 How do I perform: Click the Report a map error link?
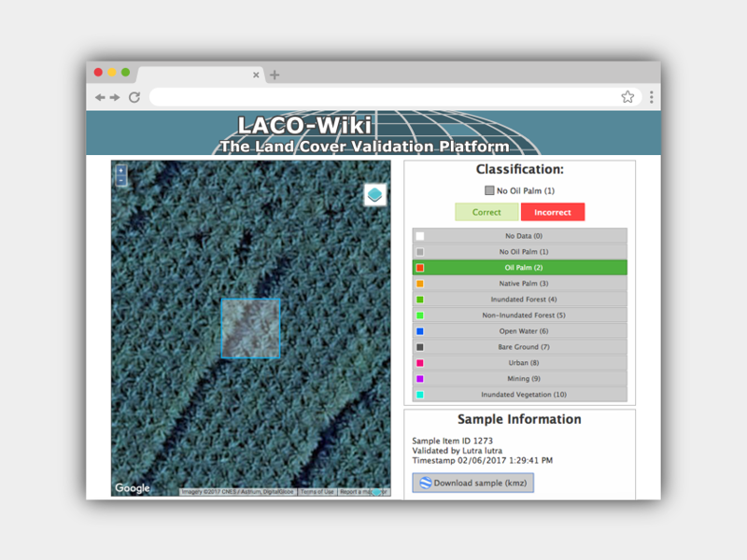tap(363, 492)
